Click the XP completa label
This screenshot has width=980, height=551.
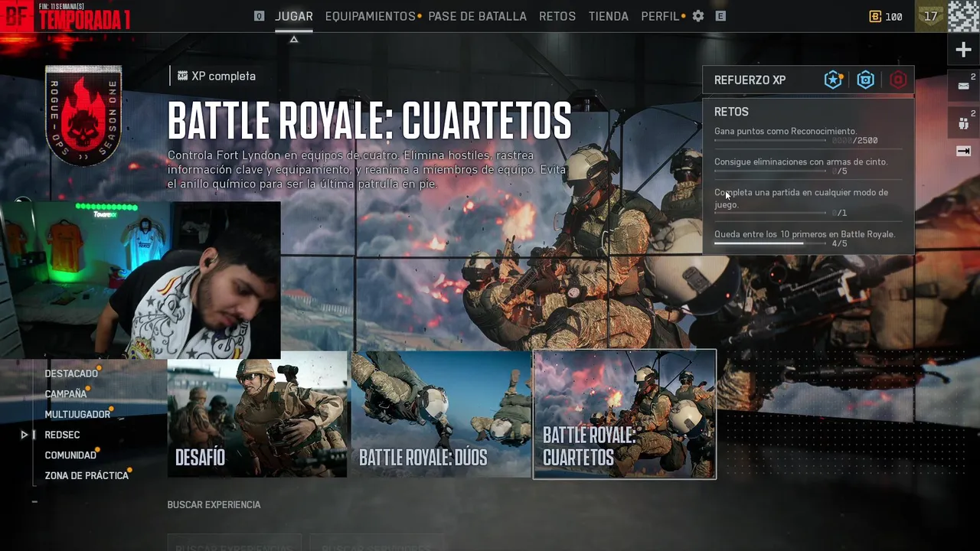[x=224, y=76]
